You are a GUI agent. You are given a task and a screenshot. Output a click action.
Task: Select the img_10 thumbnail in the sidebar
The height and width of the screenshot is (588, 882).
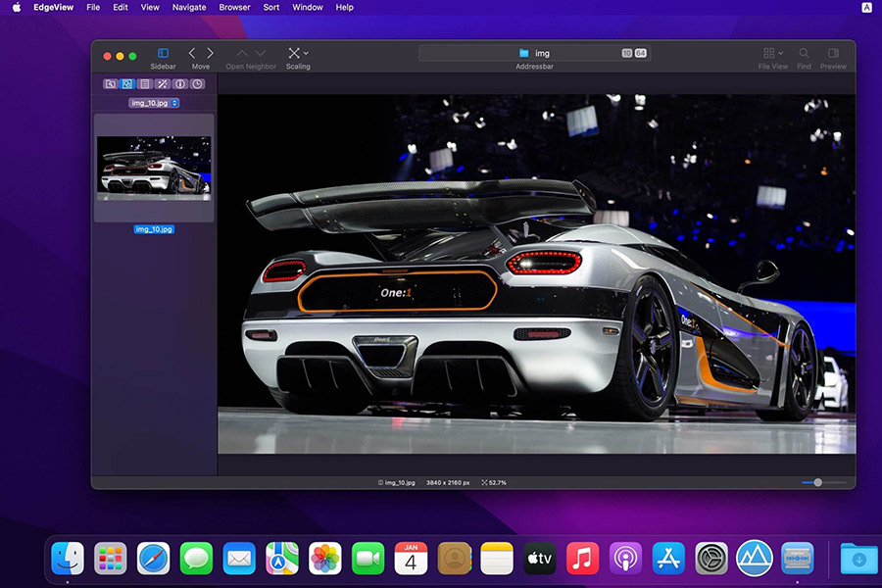154,167
